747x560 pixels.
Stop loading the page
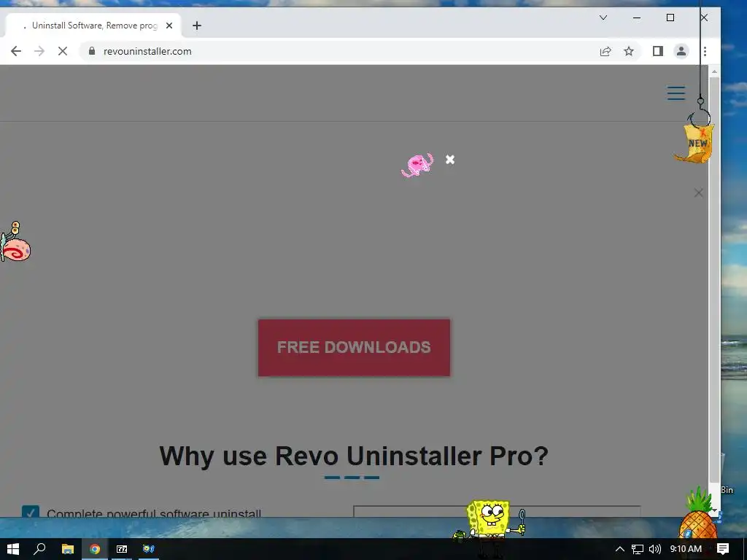point(63,51)
